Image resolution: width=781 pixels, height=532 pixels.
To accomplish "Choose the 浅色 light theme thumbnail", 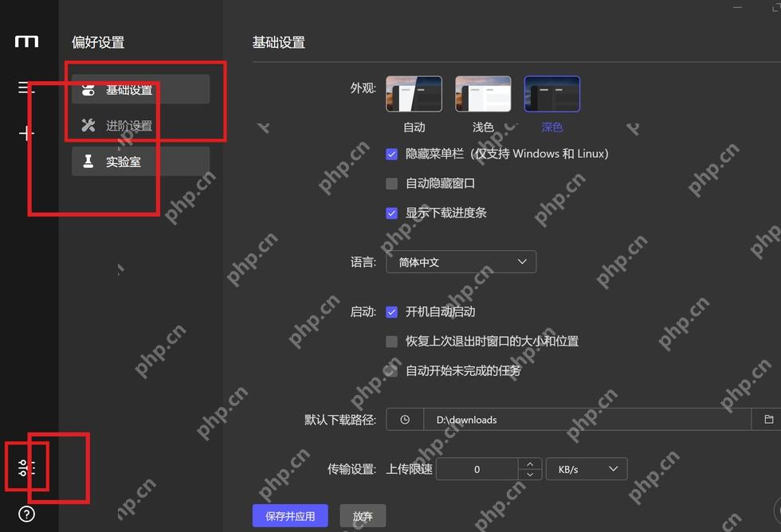I will (483, 94).
